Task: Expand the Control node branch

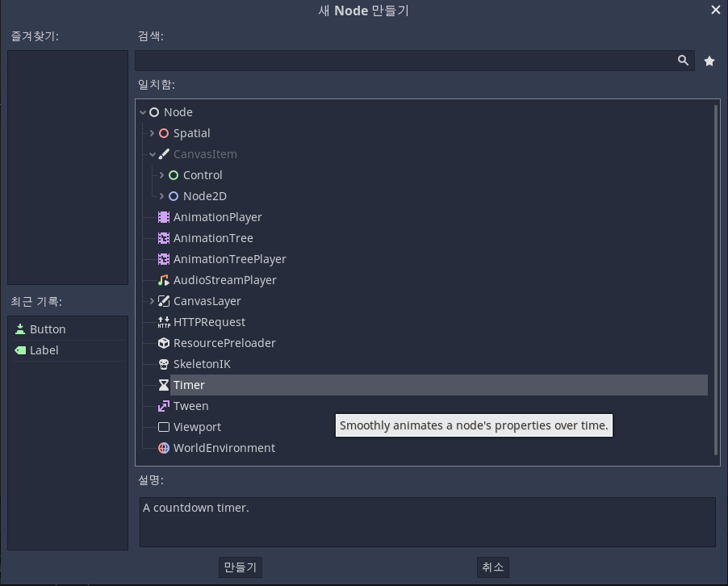Action: 161,175
